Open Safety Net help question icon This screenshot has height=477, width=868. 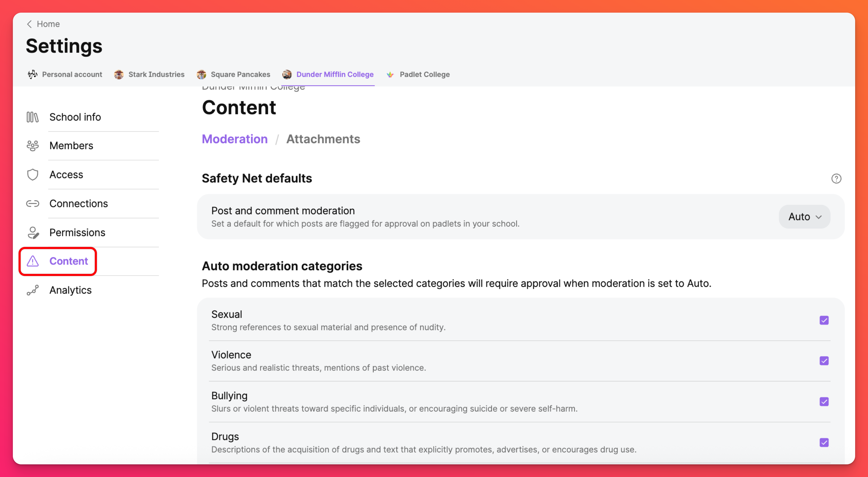pyautogui.click(x=836, y=178)
